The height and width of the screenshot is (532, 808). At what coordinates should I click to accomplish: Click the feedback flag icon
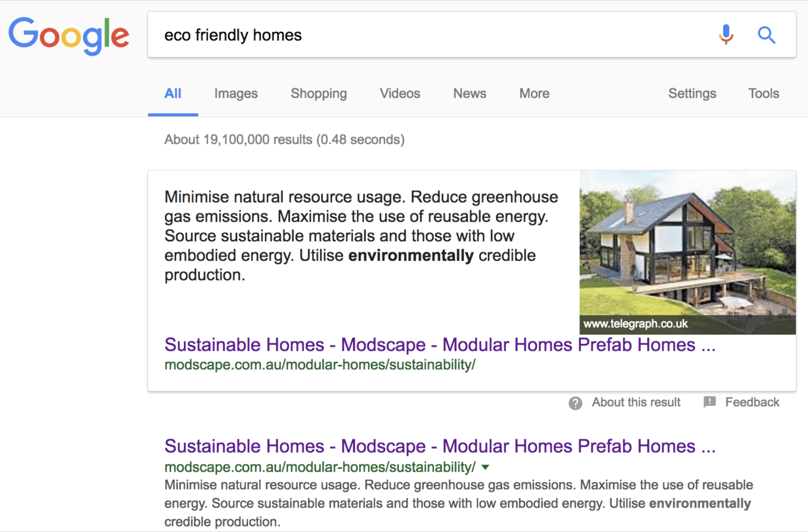click(x=710, y=402)
